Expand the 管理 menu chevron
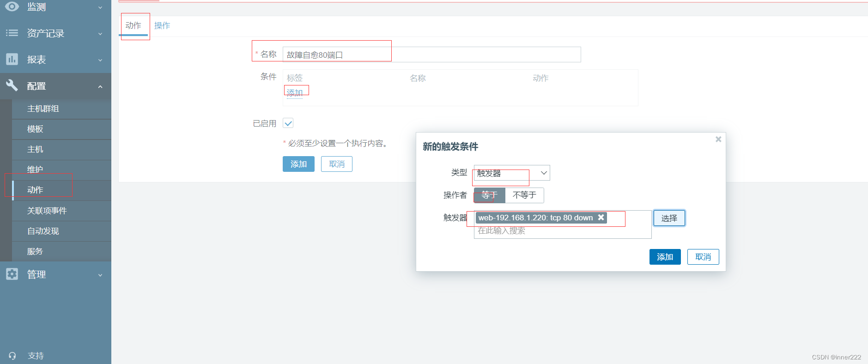 click(x=100, y=275)
